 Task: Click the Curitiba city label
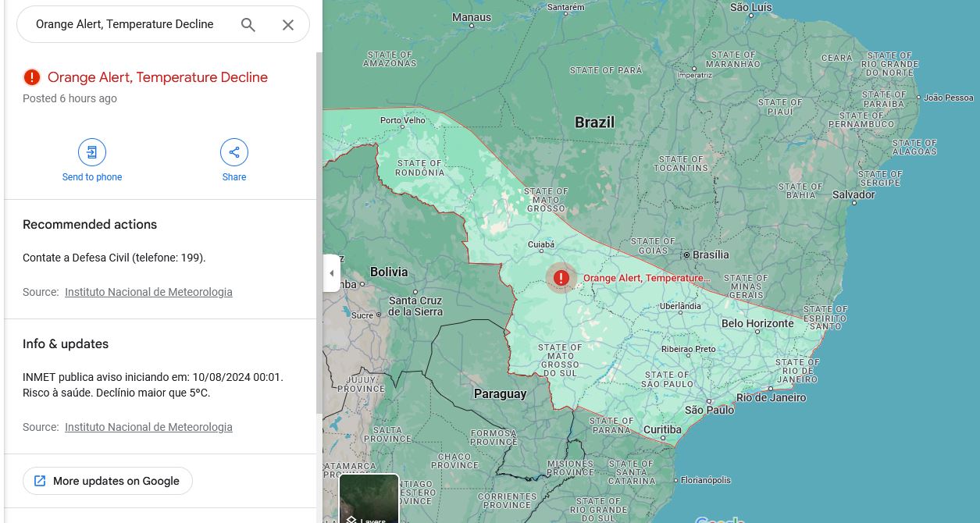pyautogui.click(x=662, y=429)
